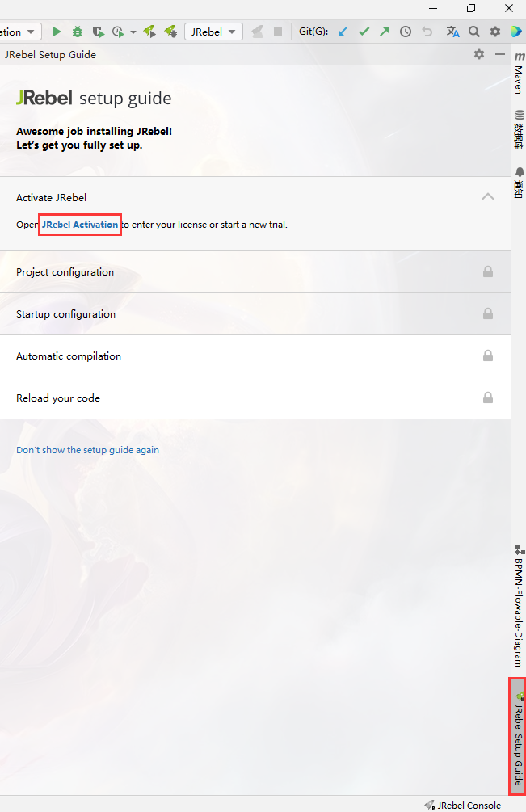Debug with JRebel rocket bug icon

click(x=170, y=32)
